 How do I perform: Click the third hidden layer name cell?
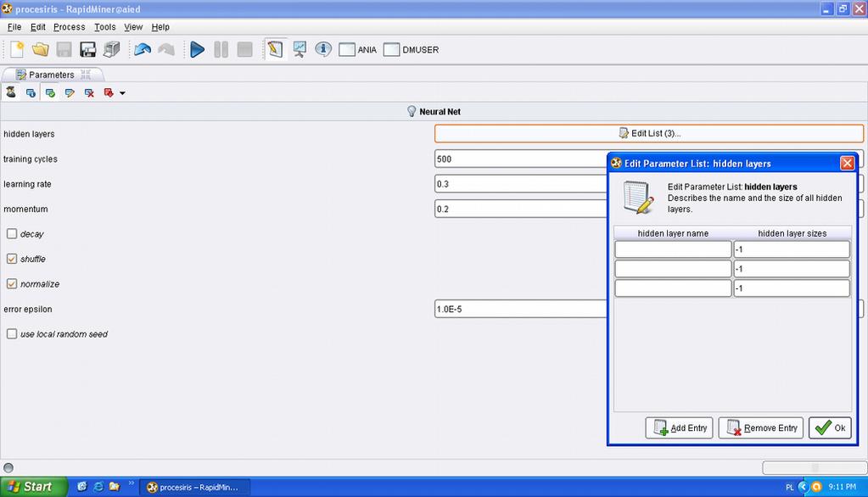(673, 288)
